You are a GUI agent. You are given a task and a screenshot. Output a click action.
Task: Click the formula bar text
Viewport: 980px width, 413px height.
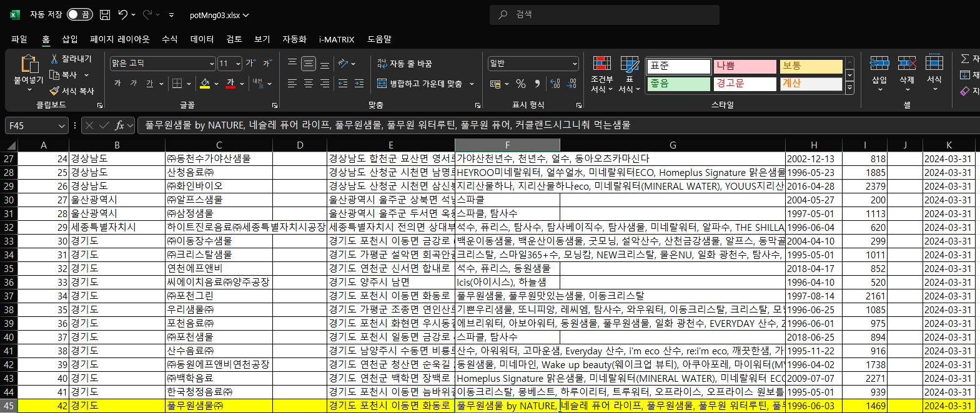pos(387,125)
